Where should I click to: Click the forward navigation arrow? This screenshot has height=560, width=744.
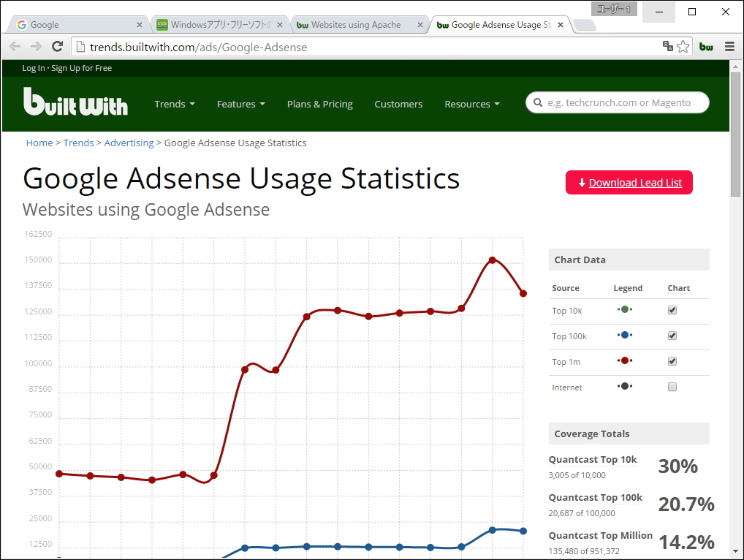[x=35, y=46]
